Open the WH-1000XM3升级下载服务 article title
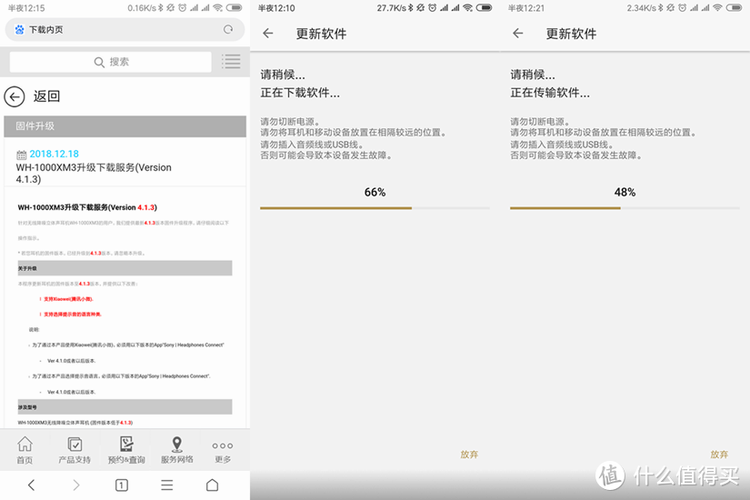 [x=93, y=173]
